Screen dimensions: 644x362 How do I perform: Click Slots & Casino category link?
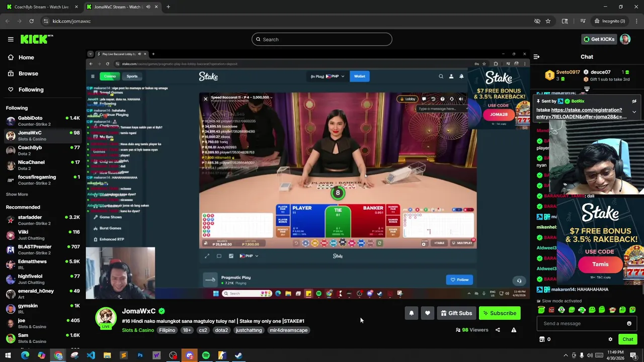[x=138, y=330]
